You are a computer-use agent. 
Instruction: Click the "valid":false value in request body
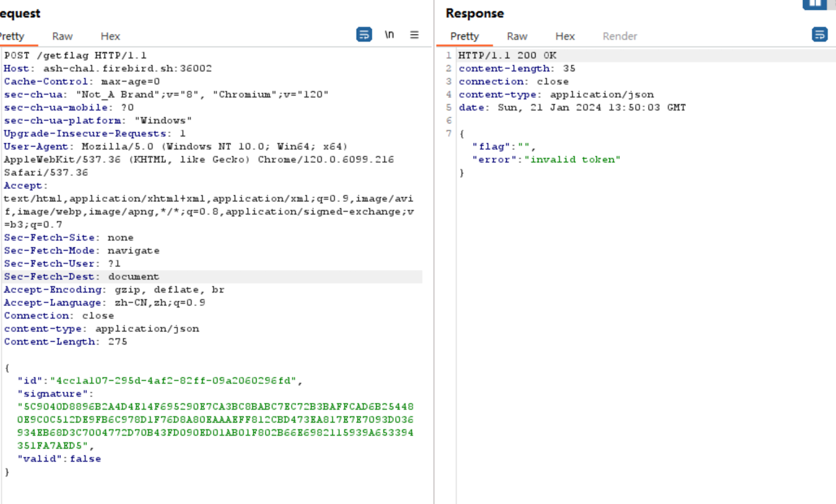point(85,459)
